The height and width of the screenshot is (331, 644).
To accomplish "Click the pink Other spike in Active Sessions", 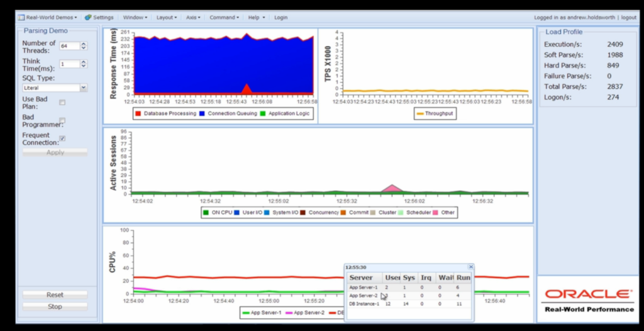I will click(x=392, y=188).
